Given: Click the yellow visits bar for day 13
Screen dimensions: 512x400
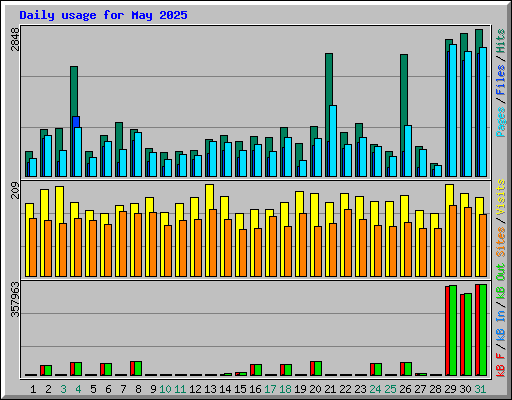Looking at the screenshot, I should [x=209, y=197].
